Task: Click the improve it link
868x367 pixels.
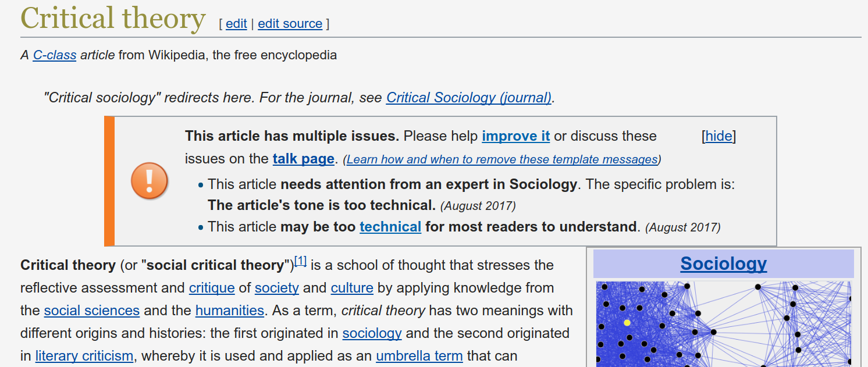Action: [x=515, y=136]
